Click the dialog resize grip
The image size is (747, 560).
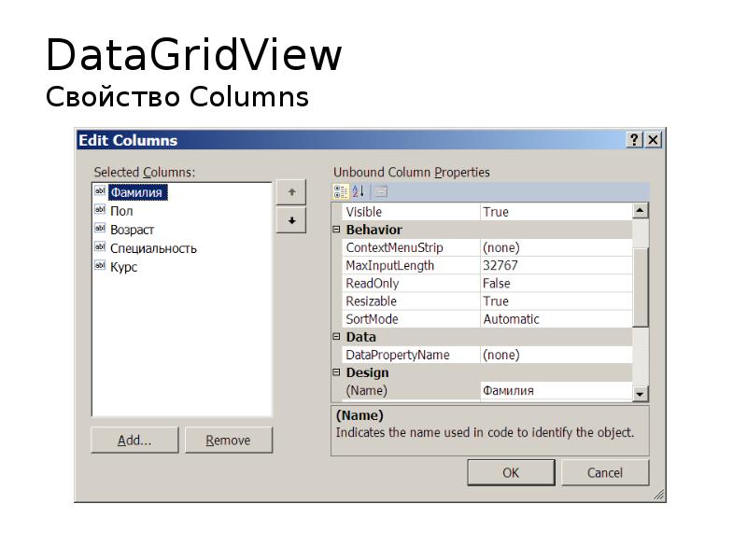[x=659, y=495]
